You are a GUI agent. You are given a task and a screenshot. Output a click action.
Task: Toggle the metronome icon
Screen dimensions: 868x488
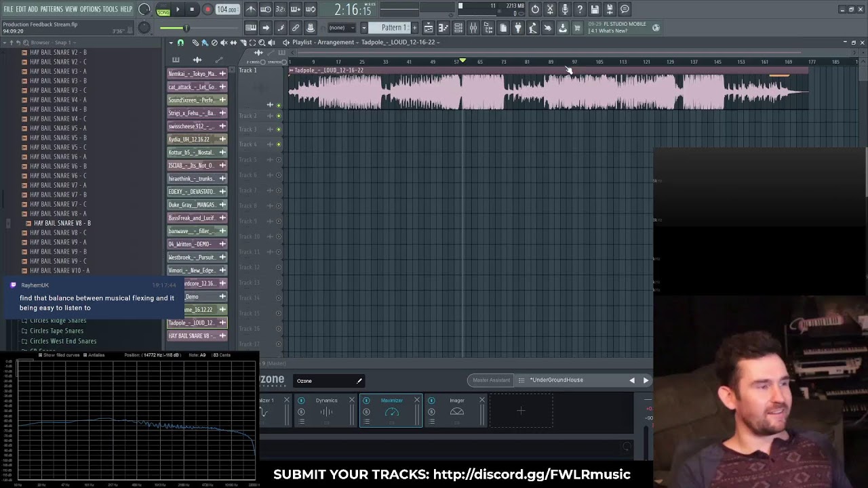250,9
